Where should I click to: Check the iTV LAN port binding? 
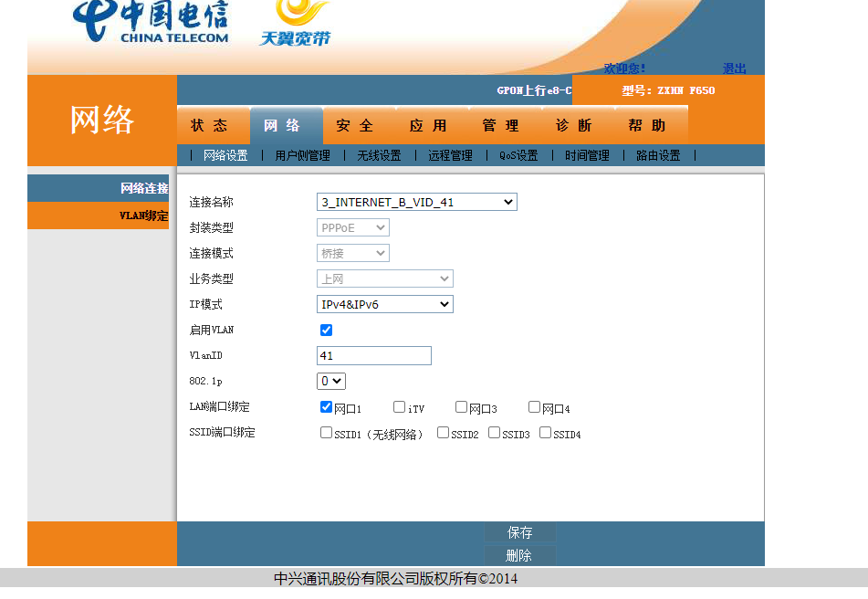[x=399, y=407]
